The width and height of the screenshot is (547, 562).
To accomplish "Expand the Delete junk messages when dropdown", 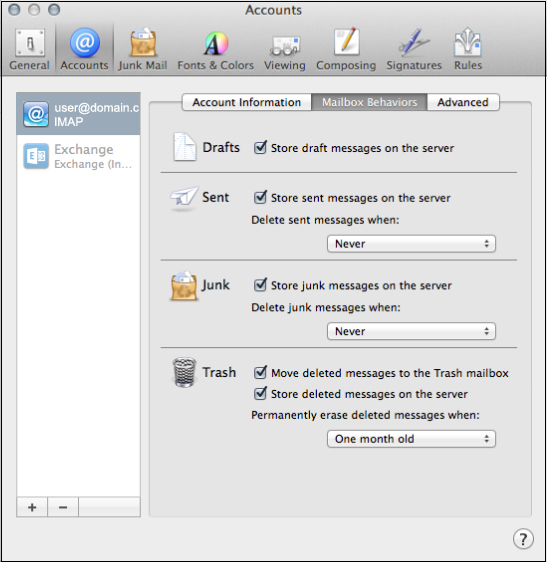I will [x=411, y=331].
